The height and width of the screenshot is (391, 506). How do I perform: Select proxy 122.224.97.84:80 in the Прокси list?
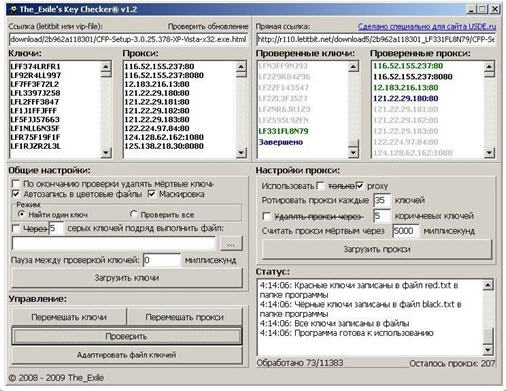coord(157,128)
